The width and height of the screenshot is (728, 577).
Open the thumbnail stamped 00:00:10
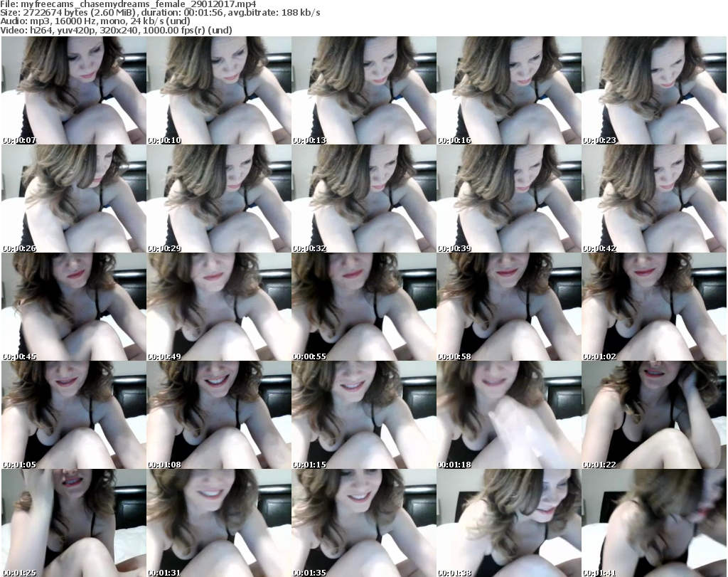pyautogui.click(x=219, y=90)
